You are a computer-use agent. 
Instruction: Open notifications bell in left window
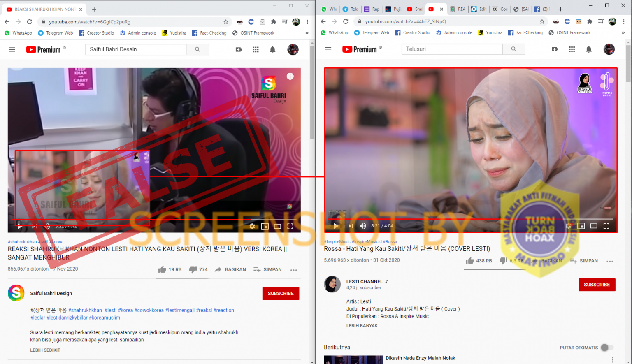tap(272, 49)
